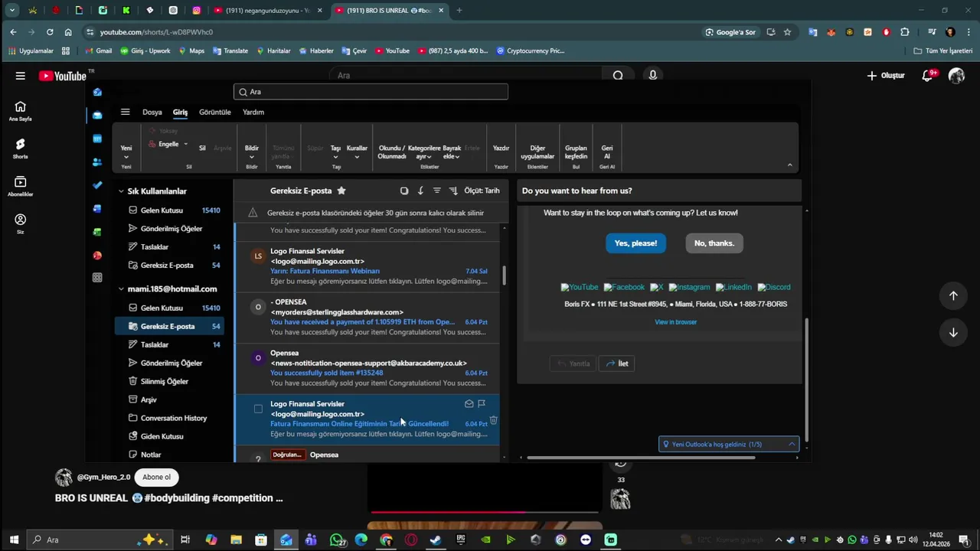Screen dimensions: 980x551
Task: Delete the hovered Logo Finansal Servisler email
Action: click(494, 420)
